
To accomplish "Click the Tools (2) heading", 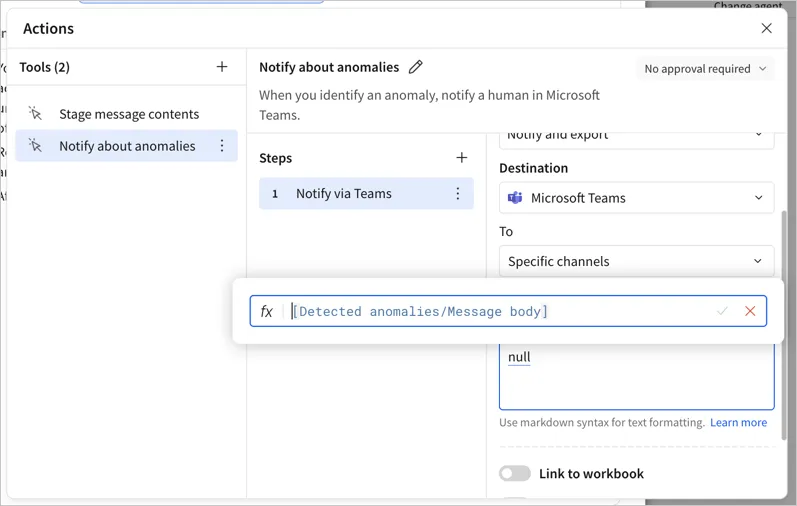I will click(45, 67).
